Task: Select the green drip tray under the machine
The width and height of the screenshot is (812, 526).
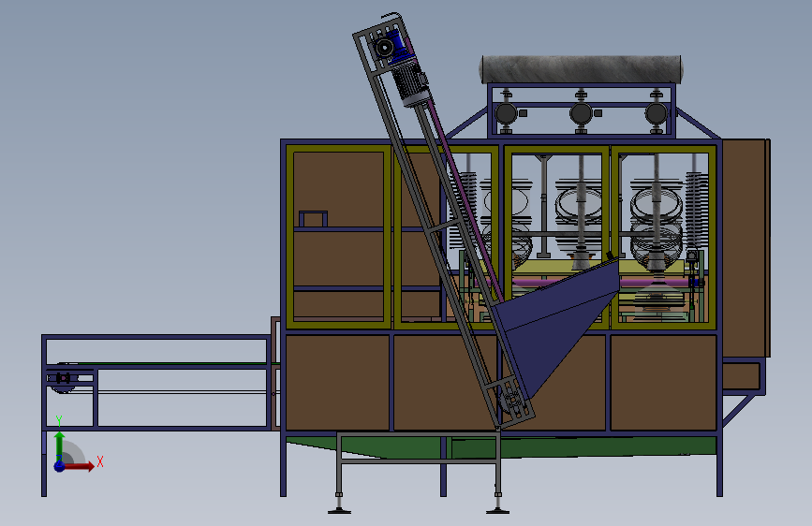Action: pyautogui.click(x=501, y=446)
